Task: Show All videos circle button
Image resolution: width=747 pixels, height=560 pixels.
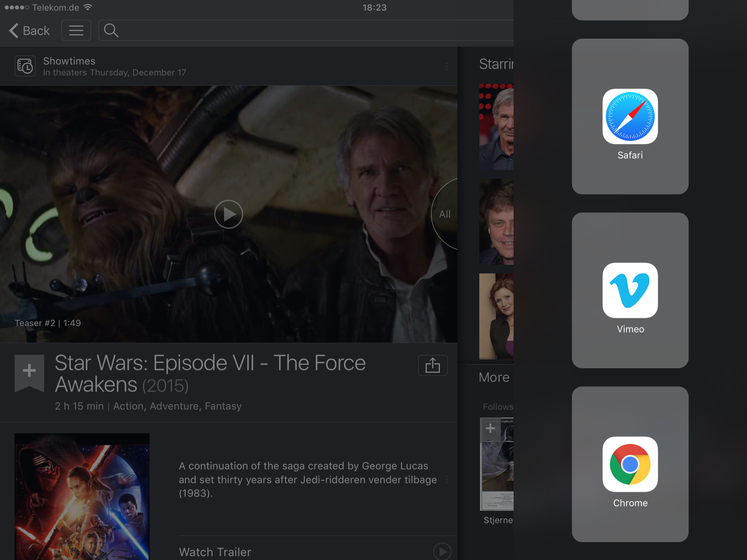Action: coord(445,214)
